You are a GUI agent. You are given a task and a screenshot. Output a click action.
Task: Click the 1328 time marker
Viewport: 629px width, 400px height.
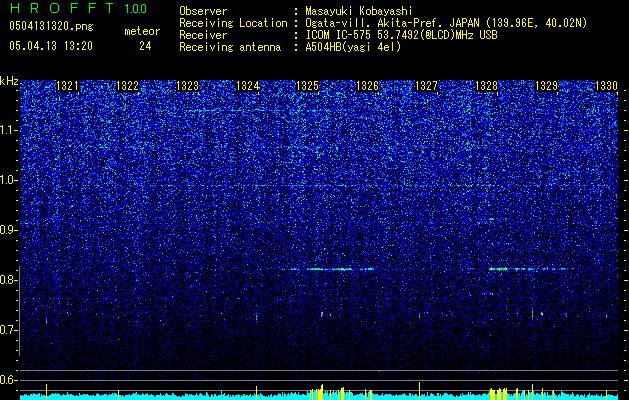click(x=486, y=86)
